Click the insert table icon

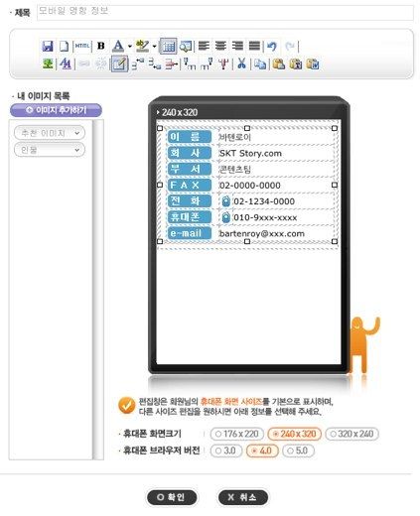168,46
